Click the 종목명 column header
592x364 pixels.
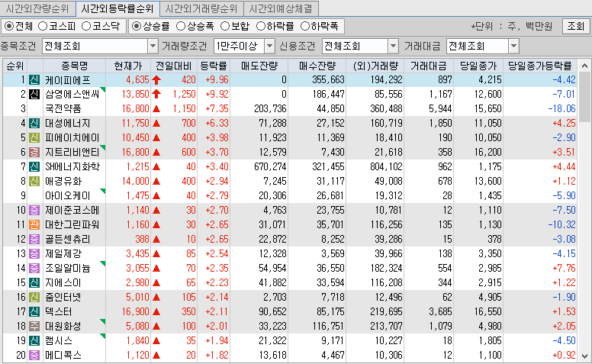pos(74,66)
